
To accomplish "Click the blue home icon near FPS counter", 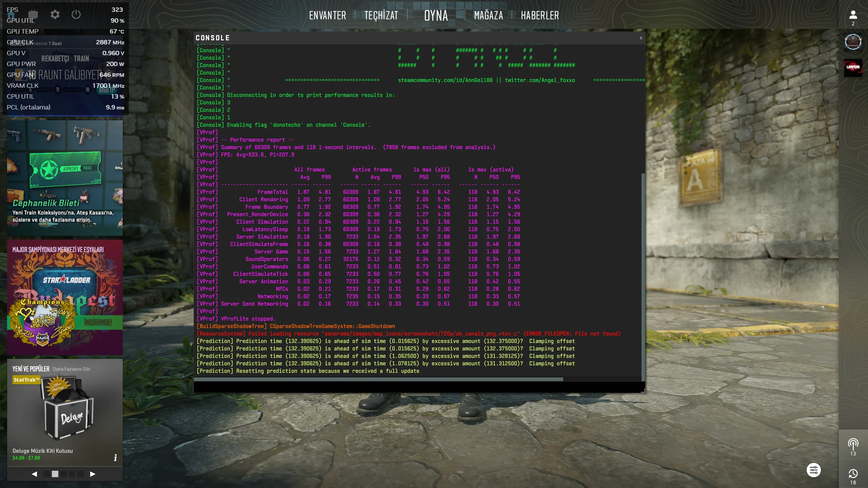I will coord(12,15).
